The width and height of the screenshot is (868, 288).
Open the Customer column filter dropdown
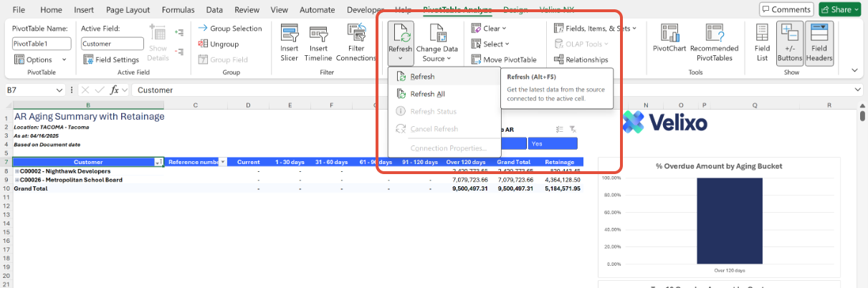pyautogui.click(x=158, y=163)
